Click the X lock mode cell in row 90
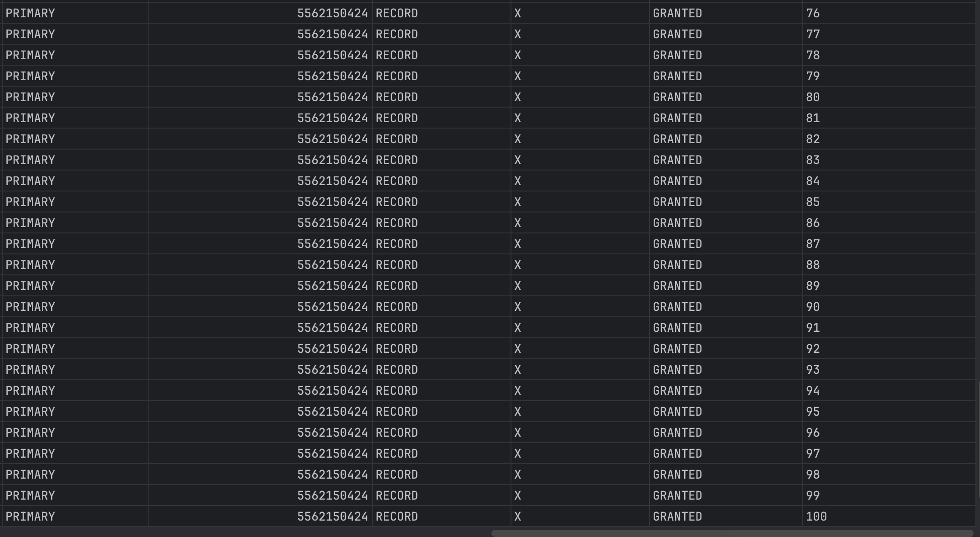This screenshot has height=537, width=980. tap(517, 307)
